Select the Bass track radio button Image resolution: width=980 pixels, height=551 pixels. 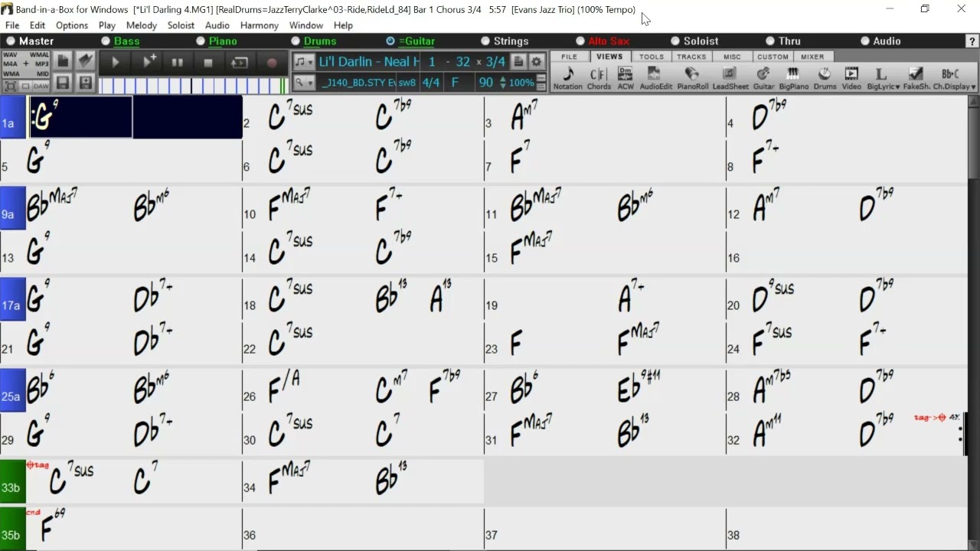click(106, 41)
